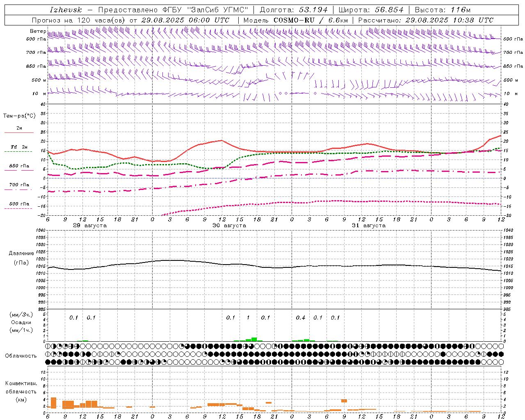Click the precipitation value 0.4
The height and width of the screenshot is (420, 525).
click(x=301, y=317)
